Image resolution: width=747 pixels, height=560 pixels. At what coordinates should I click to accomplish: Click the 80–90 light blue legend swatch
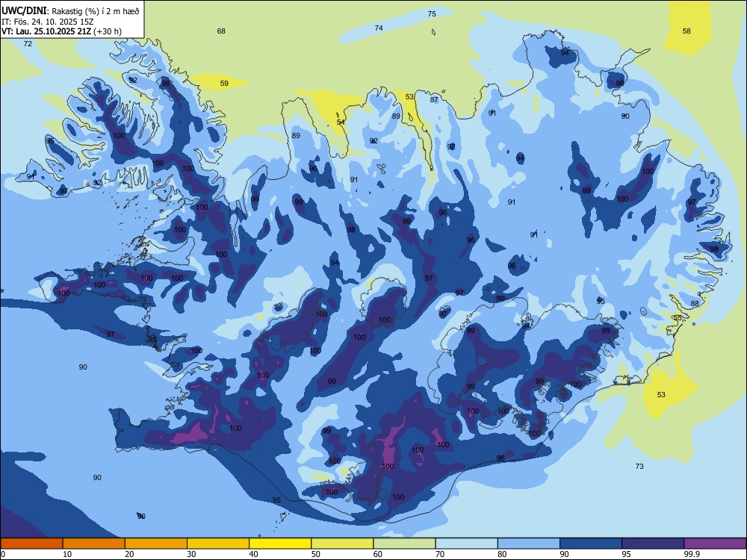pos(529,544)
